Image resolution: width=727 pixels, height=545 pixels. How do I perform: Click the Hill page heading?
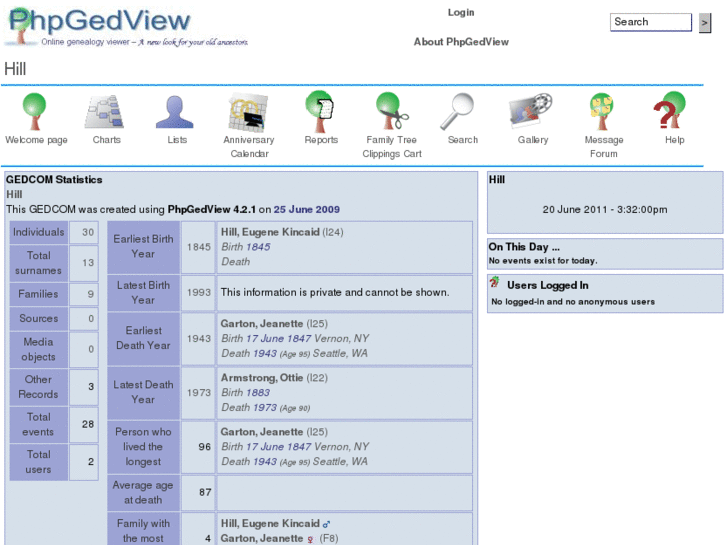point(15,69)
